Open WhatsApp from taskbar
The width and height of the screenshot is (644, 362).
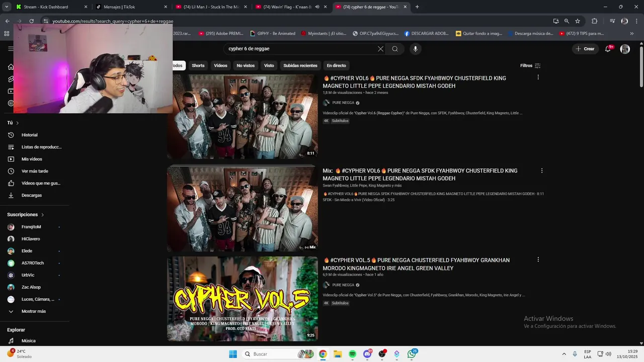pyautogui.click(x=412, y=354)
